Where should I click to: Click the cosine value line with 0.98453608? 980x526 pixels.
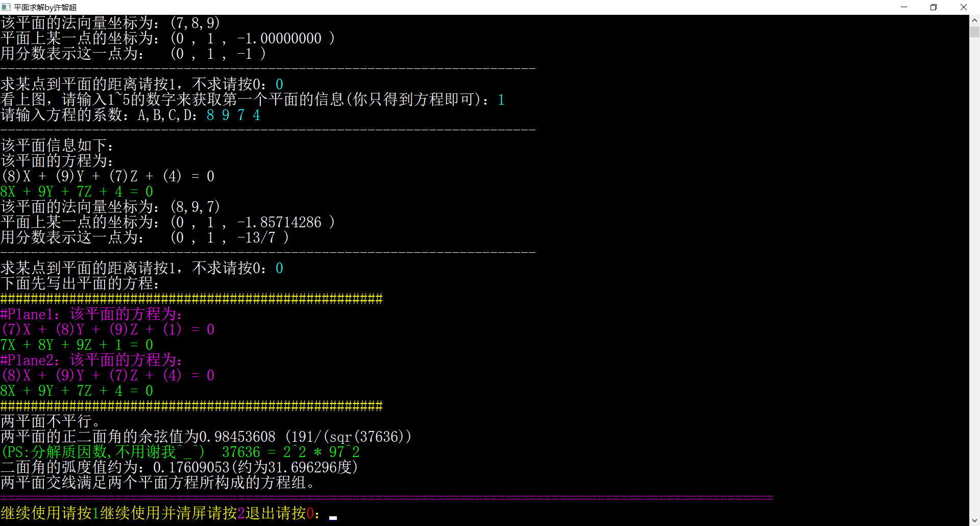click(x=206, y=437)
